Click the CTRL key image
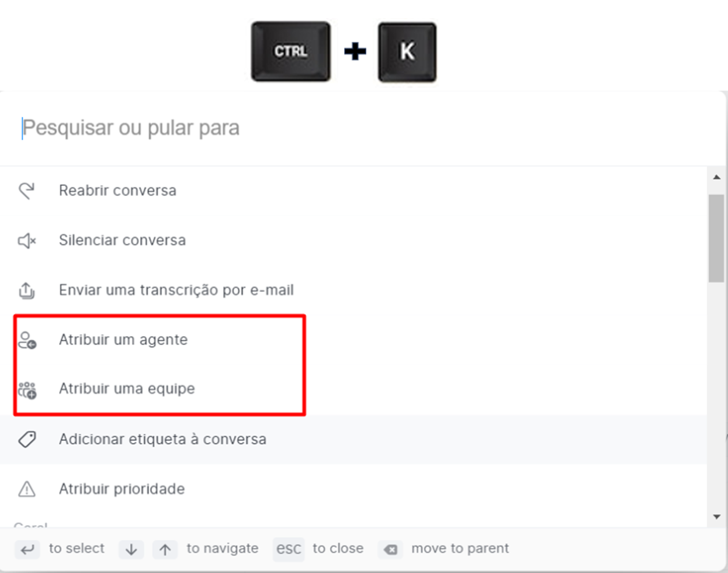728x573 pixels. (x=291, y=51)
